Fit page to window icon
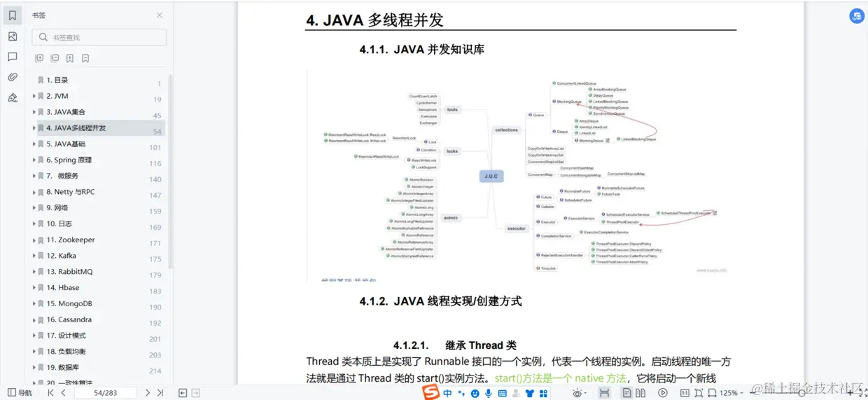This screenshot has width=868, height=400. [699, 393]
